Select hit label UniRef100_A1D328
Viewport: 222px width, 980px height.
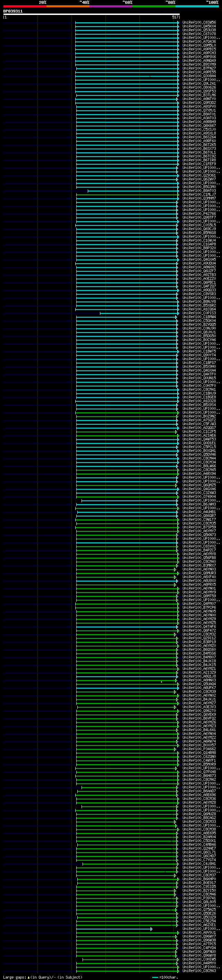(x=199, y=401)
